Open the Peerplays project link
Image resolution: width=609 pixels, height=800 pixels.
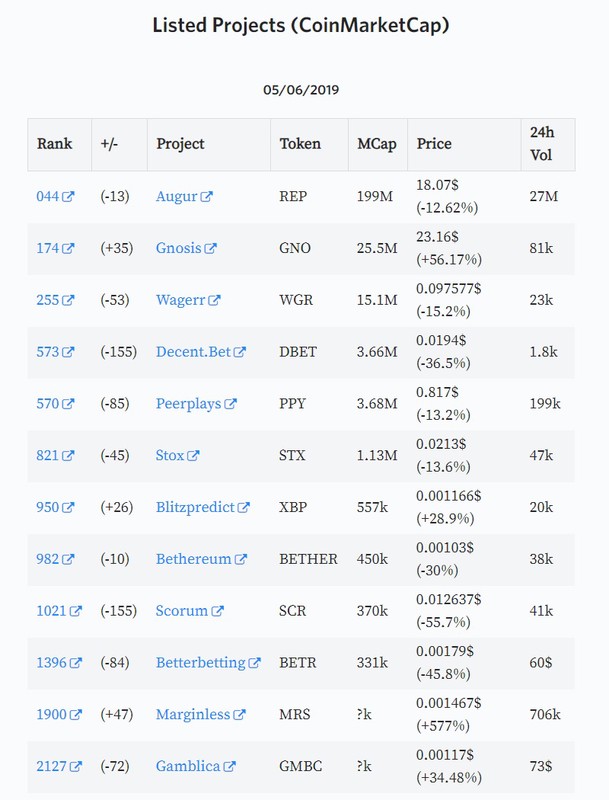(188, 404)
